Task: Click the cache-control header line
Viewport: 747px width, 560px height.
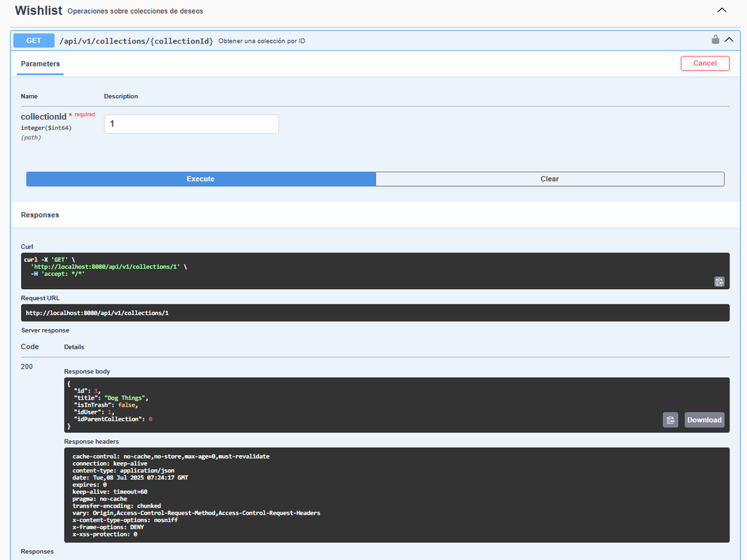Action: [171, 456]
